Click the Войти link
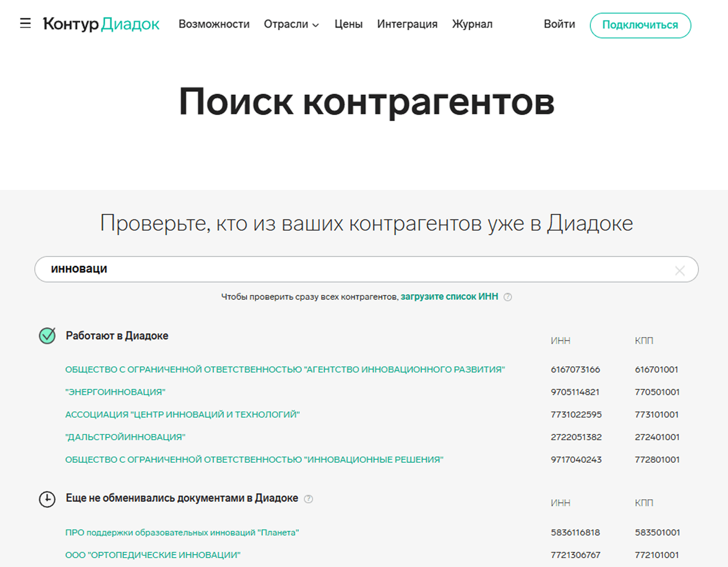728x567 pixels. pos(559,24)
